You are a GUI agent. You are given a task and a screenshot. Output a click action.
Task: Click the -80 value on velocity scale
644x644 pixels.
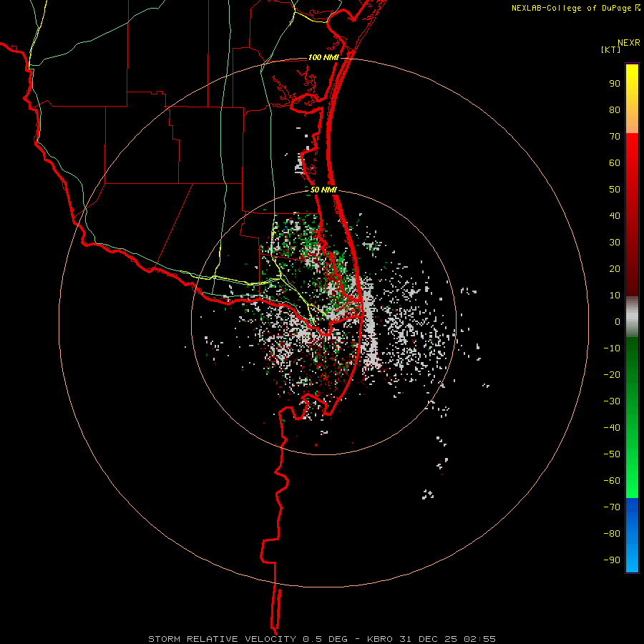coord(612,534)
